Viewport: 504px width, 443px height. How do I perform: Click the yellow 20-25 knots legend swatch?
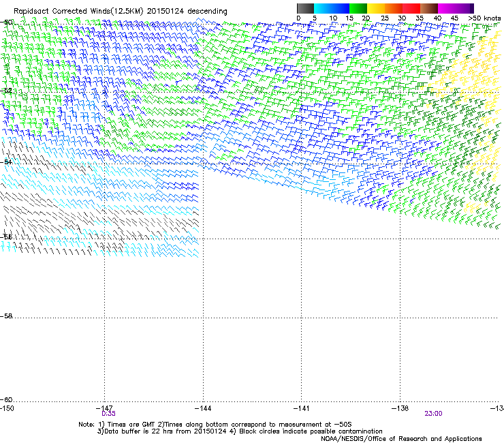point(376,8)
